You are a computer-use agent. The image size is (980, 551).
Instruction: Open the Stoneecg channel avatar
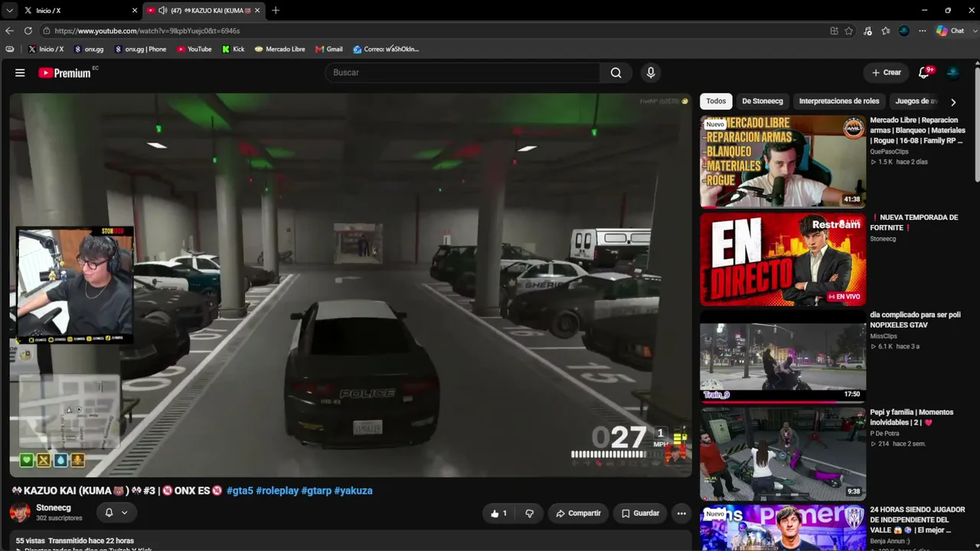(x=20, y=513)
